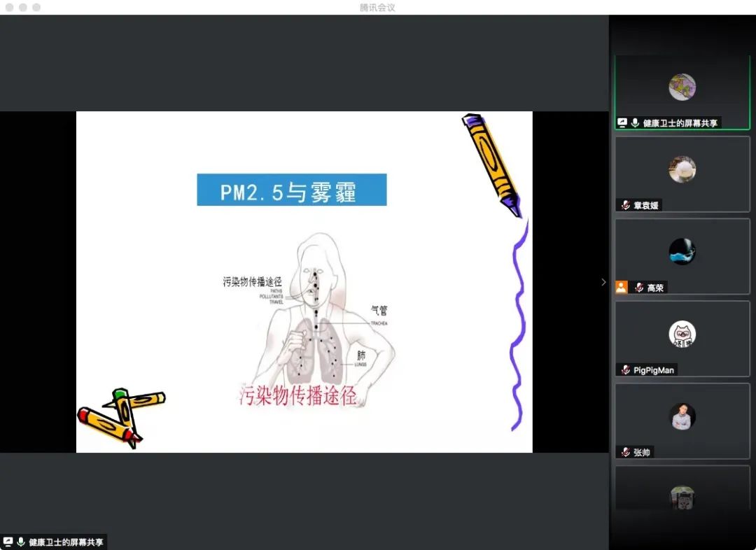Click muted microphone icon beside 章袁媛
This screenshot has height=550, width=756.
(x=625, y=205)
